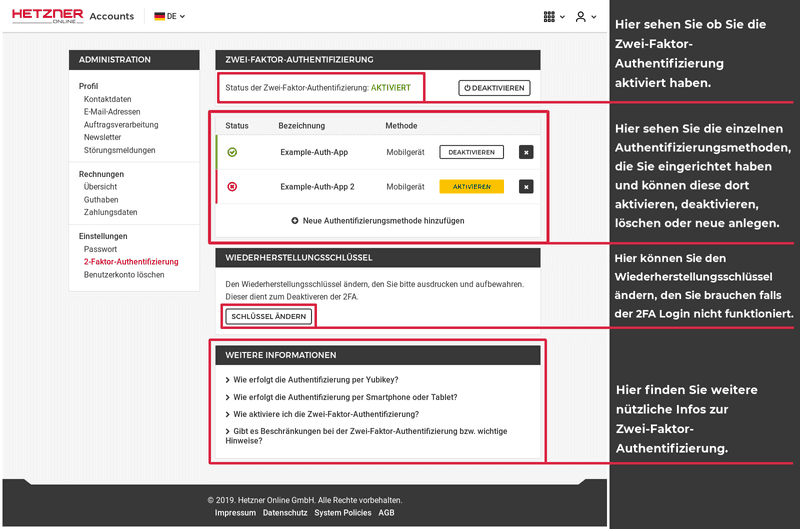
Task: Open the DE language dropdown
Action: pyautogui.click(x=169, y=17)
